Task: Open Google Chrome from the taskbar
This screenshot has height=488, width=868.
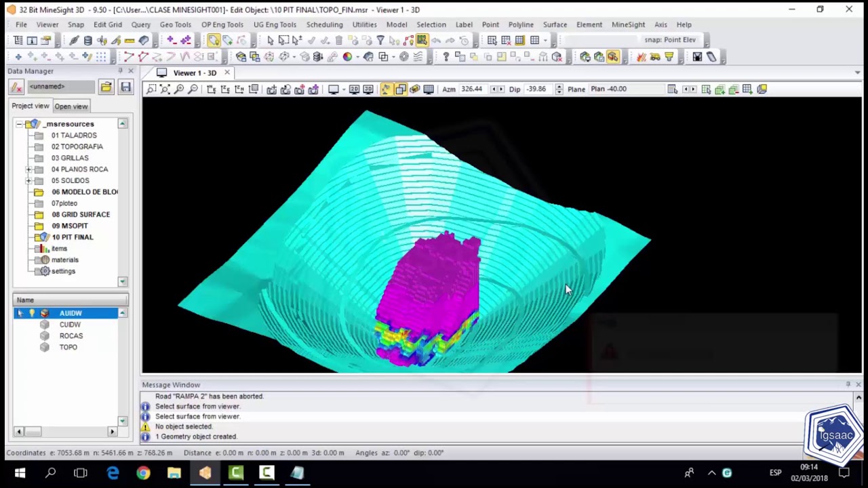Action: coord(143,473)
